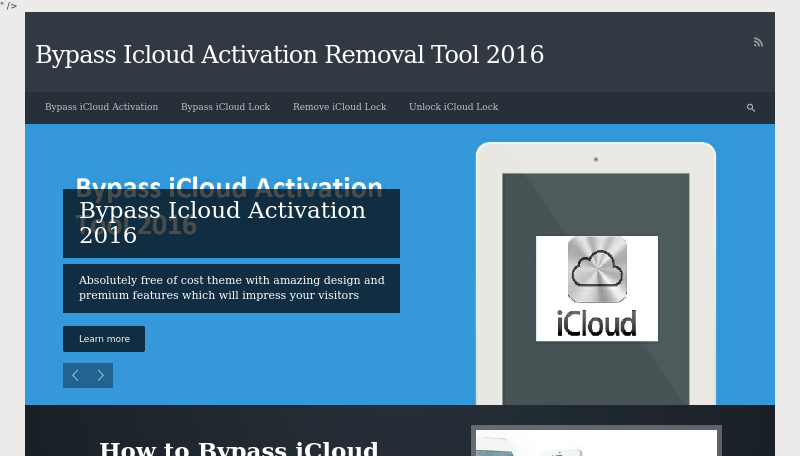
Task: Click the thumbnail image beside How to Bypass
Action: [596, 442]
